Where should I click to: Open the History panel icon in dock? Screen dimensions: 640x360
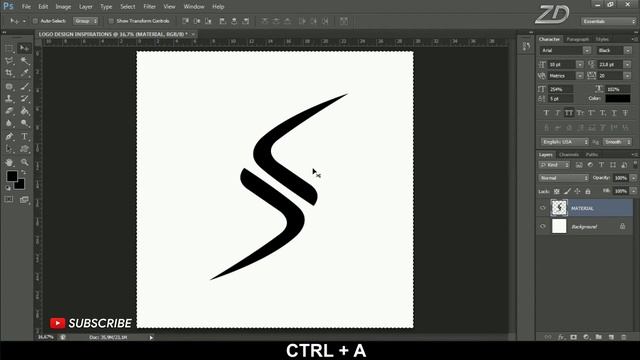pyautogui.click(x=526, y=47)
